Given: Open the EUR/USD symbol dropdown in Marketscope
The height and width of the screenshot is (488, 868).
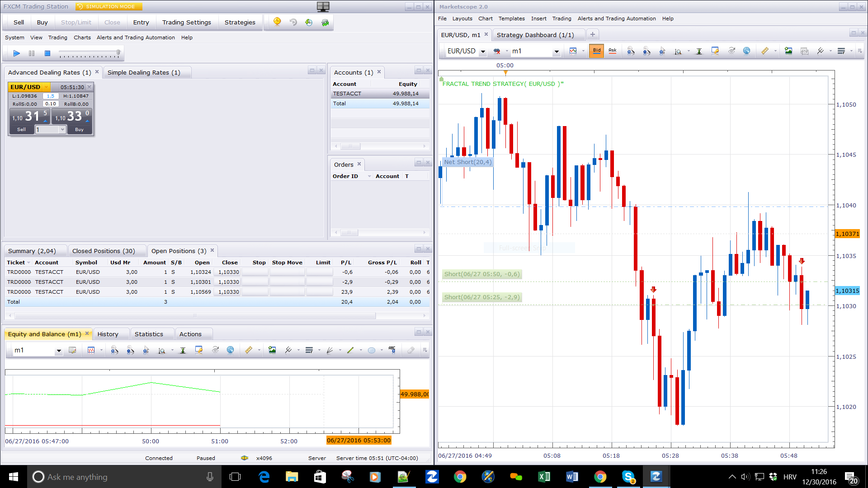Looking at the screenshot, I should pyautogui.click(x=483, y=52).
